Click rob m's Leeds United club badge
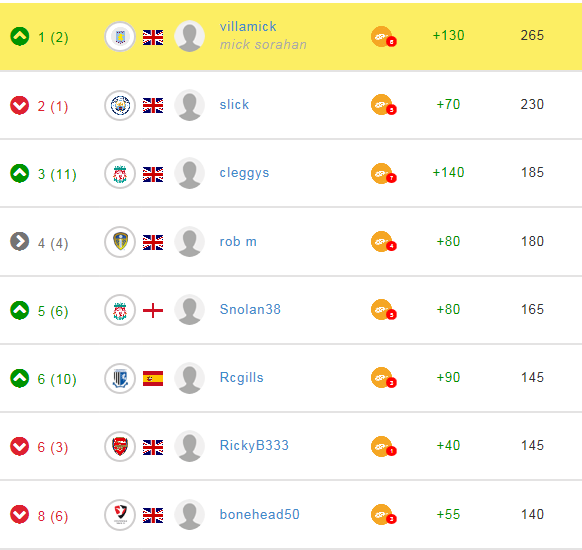Screen dimensions: 582x550 coord(120,242)
